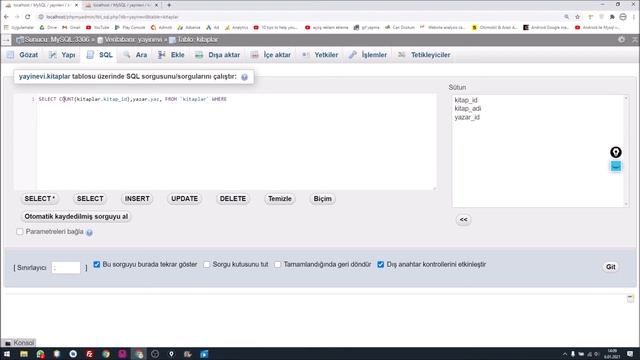
Task: Enable Tamamlandığında geri döndür checkbox
Action: 278,264
